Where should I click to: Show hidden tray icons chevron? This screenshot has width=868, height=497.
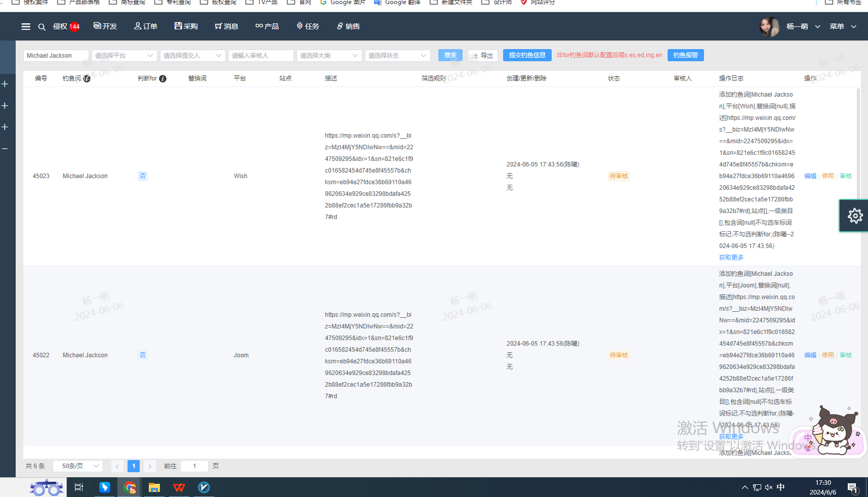pyautogui.click(x=745, y=487)
